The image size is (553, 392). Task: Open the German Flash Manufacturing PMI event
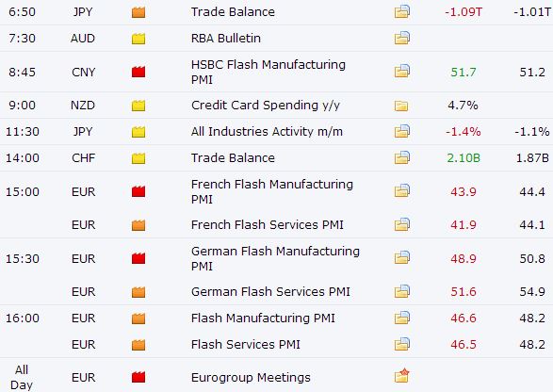(x=275, y=258)
